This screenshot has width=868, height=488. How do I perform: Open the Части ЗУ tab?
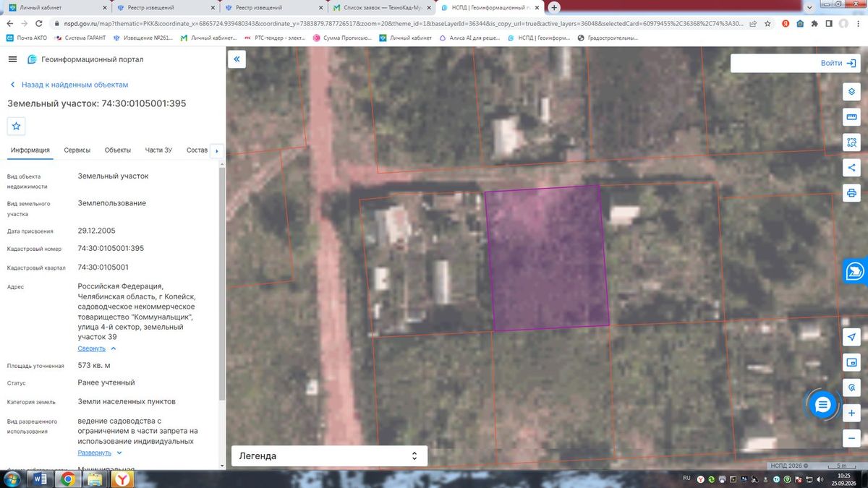158,150
